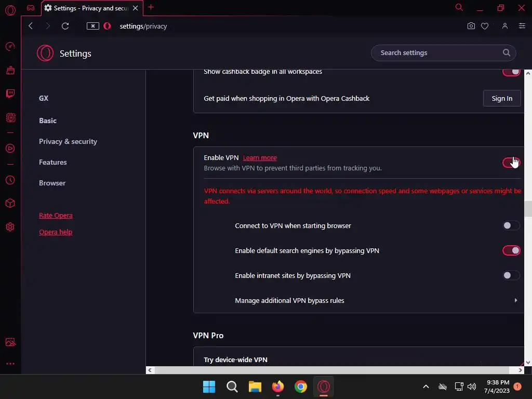Screen dimensions: 532x399
Task: Click the horizontal scrollbar at bottom
Action: point(332,370)
